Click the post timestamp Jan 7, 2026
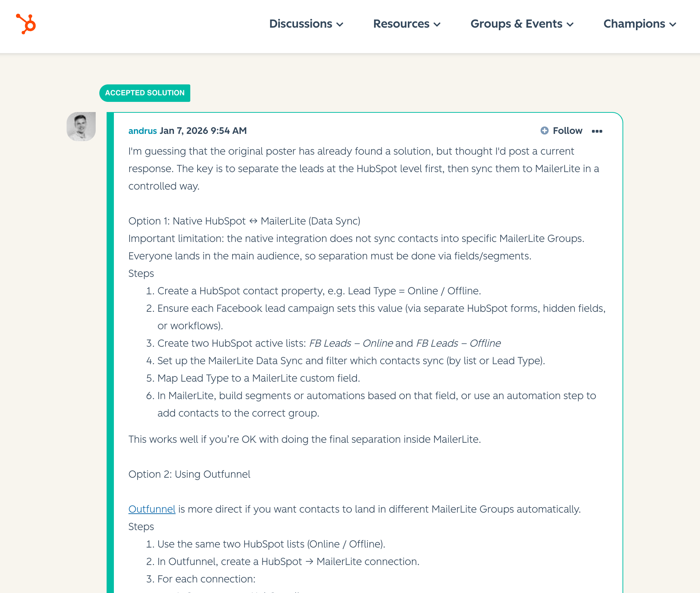Image resolution: width=700 pixels, height=593 pixels. click(x=203, y=131)
